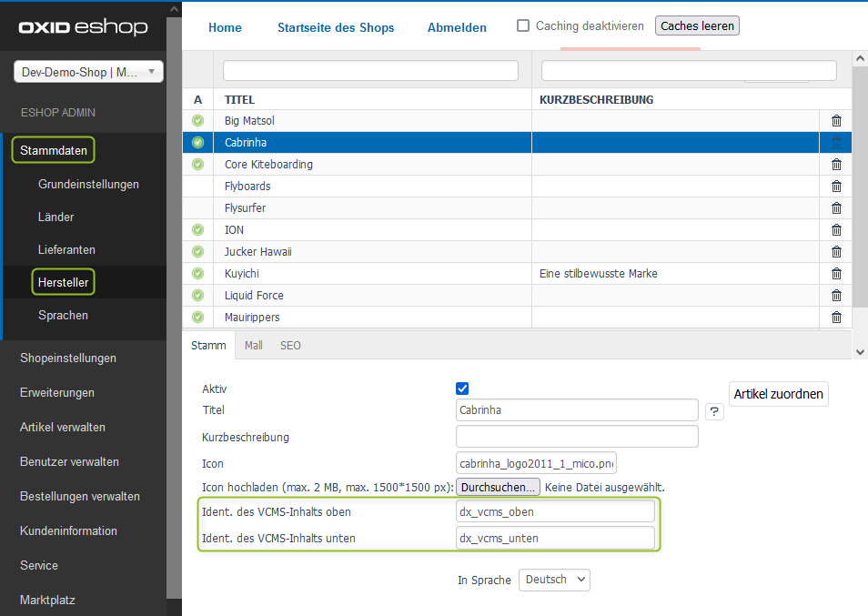Open the In Sprache Deutsch dropdown
The height and width of the screenshot is (616, 868).
554,580
